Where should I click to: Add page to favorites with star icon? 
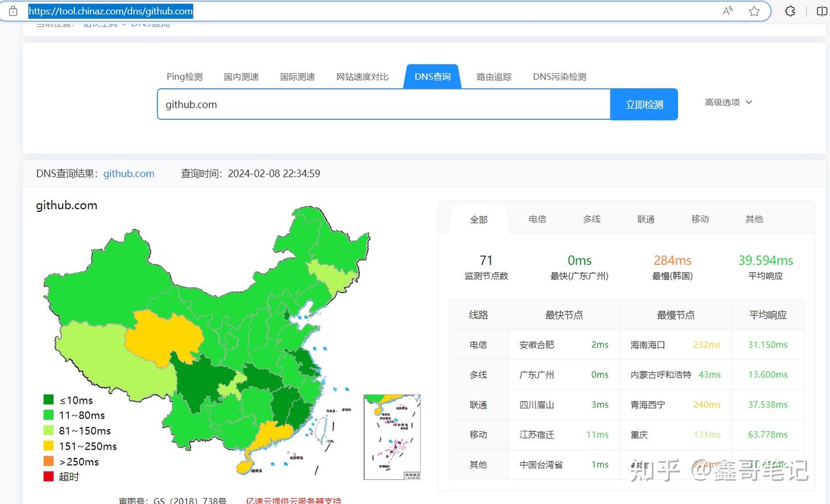[x=754, y=11]
